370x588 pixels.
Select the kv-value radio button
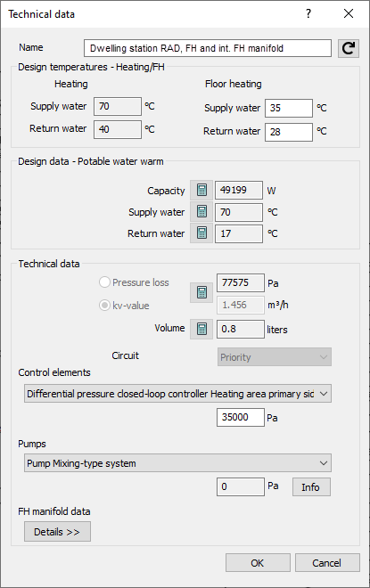pyautogui.click(x=104, y=306)
